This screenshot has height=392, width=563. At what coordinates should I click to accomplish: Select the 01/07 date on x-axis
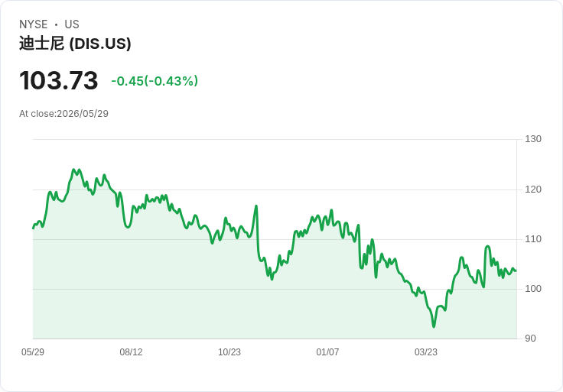pos(327,352)
